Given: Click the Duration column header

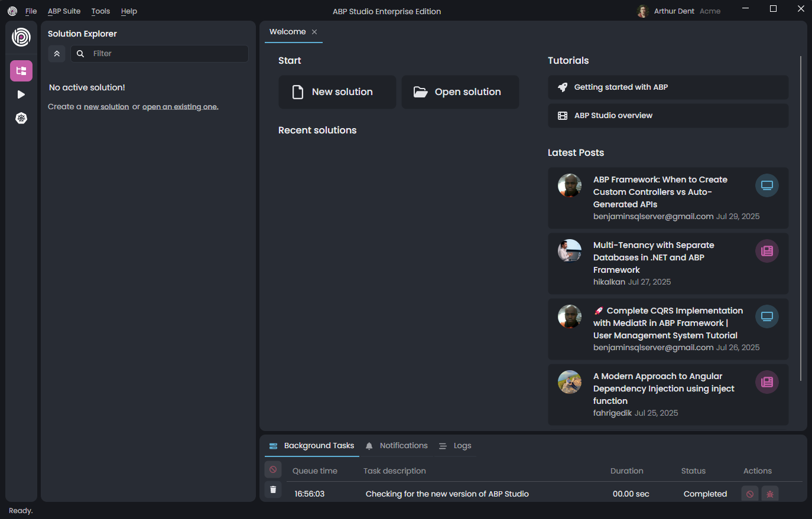Looking at the screenshot, I should (627, 471).
